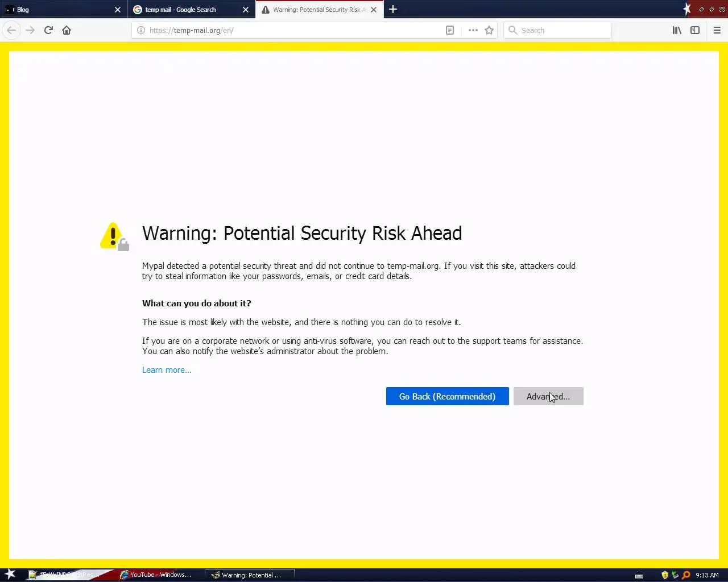Click the Warning: Potential Security Risk Ahead heading
This screenshot has width=728, height=582.
pos(302,233)
